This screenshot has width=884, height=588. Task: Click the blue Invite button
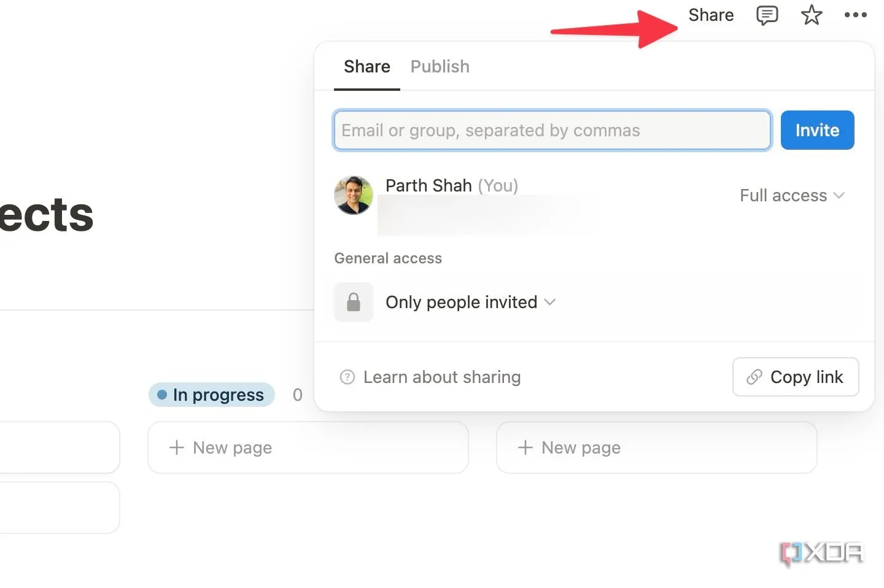pyautogui.click(x=818, y=130)
